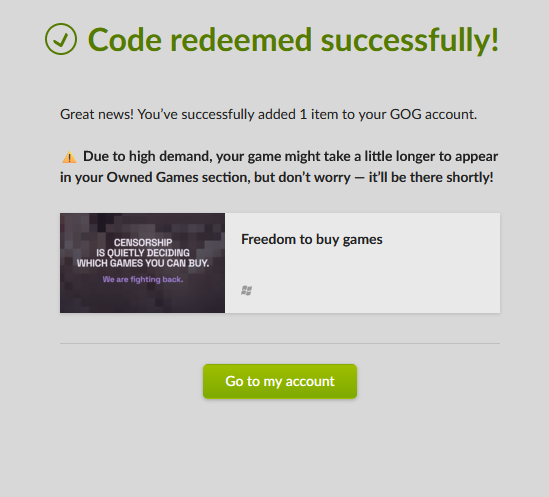
Task: Click the horizontal divider above the button
Action: point(280,344)
